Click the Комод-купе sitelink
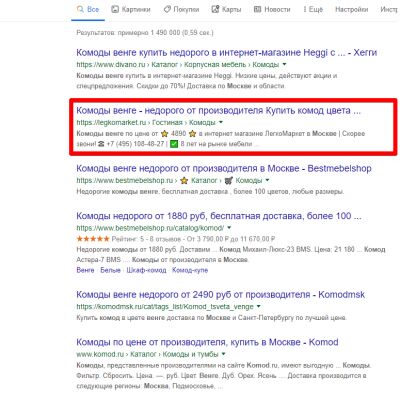Image resolution: width=400 pixels, height=400 pixels. 190,270
